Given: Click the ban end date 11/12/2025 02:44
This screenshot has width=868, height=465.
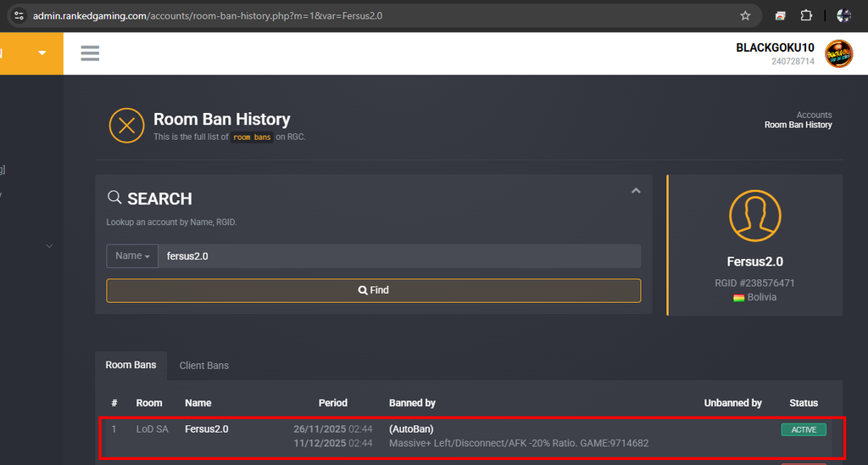Looking at the screenshot, I should tap(332, 444).
